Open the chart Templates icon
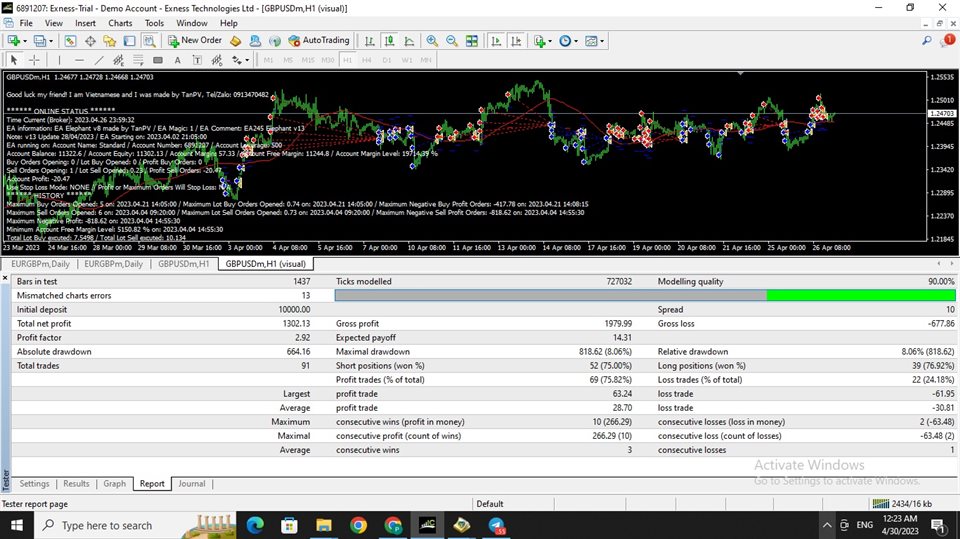 pyautogui.click(x=591, y=41)
